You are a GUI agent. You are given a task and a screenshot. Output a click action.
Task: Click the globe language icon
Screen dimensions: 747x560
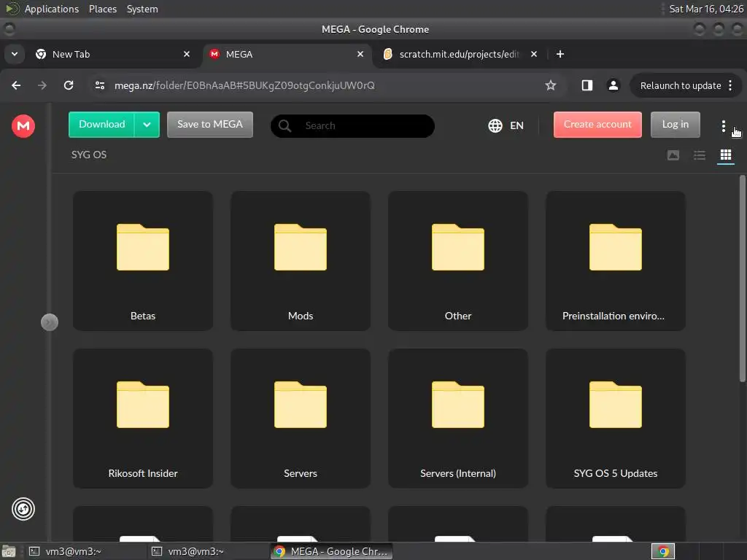[x=495, y=125]
